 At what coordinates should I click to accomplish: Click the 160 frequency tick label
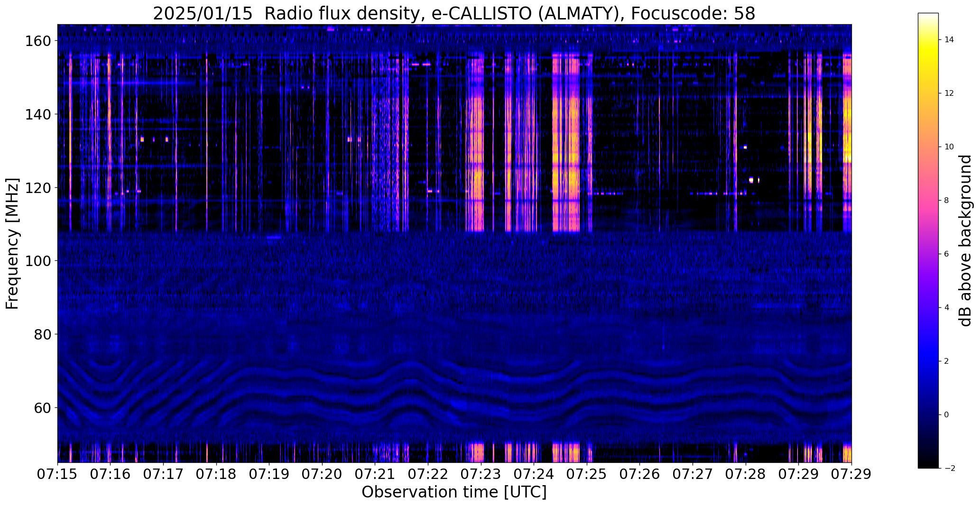pyautogui.click(x=38, y=41)
